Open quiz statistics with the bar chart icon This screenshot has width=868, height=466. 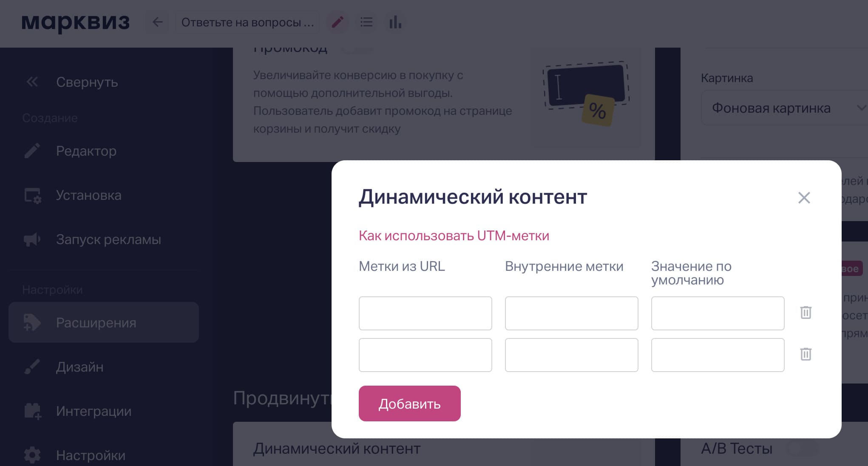coord(395,22)
